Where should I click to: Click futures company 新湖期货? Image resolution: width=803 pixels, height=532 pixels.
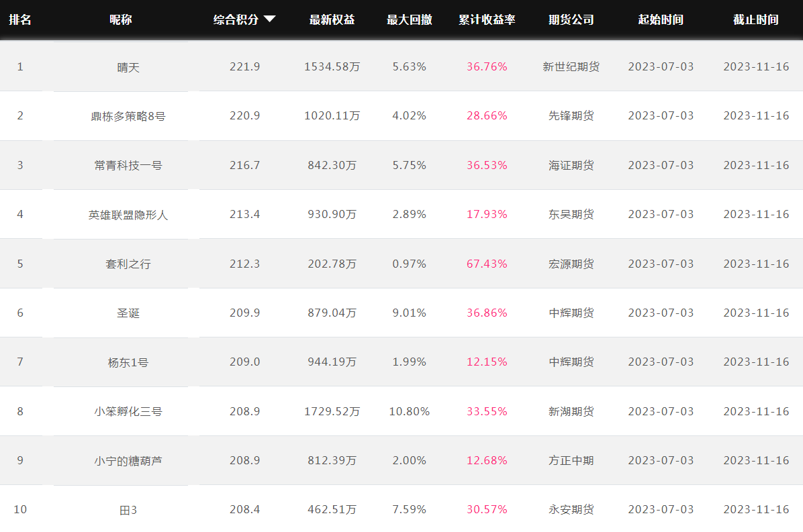[x=571, y=411]
